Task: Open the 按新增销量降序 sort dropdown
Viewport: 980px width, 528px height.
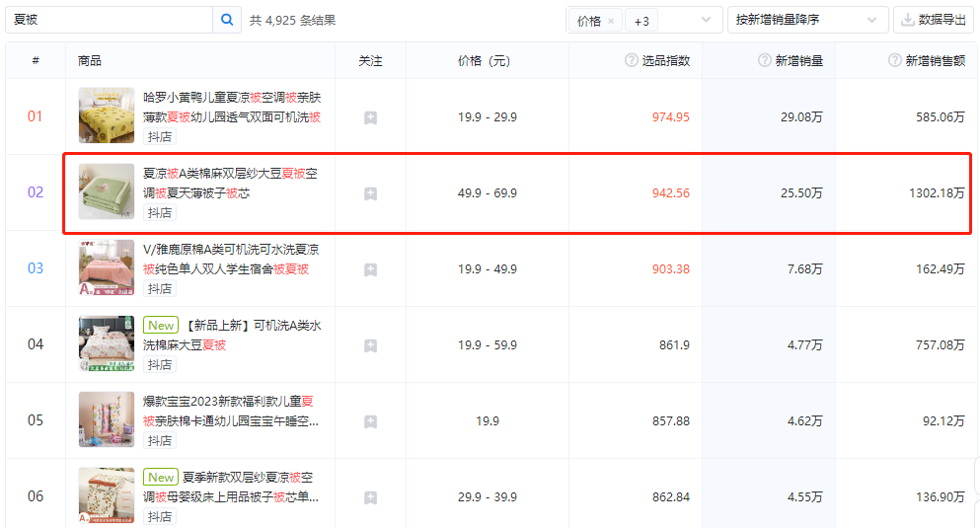Action: (x=807, y=21)
